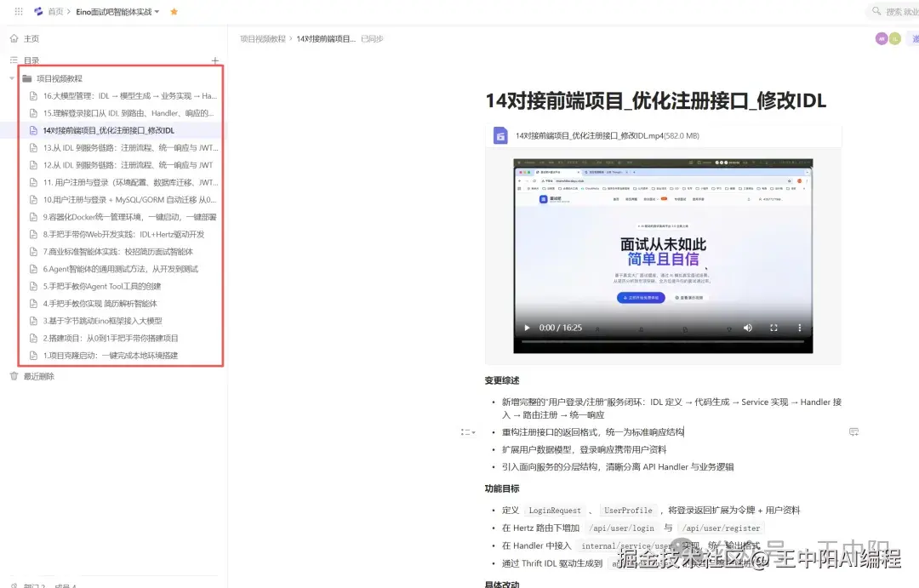919x588 pixels.
Task: Open document 6.Agent智能体的通用测试方法
Action: click(x=121, y=269)
